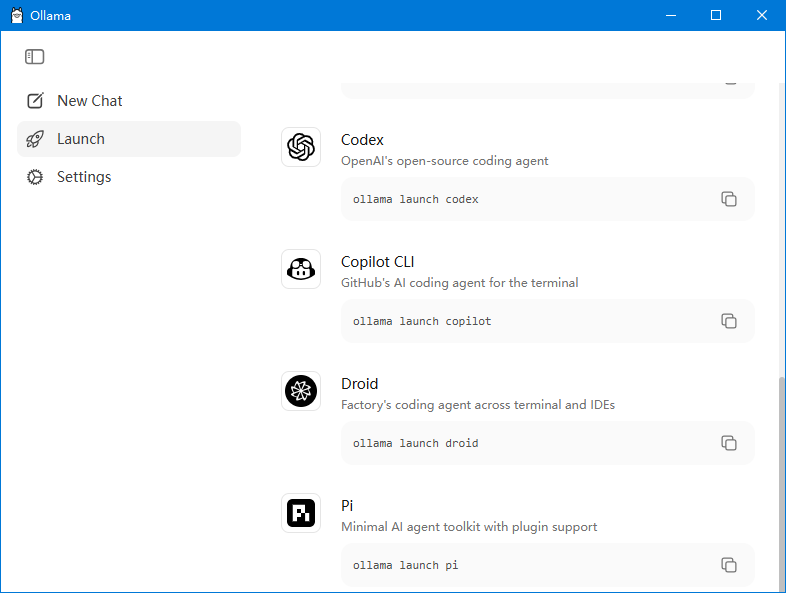Open Settings from the sidebar
Screen dimensions: 786x593
tap(129, 177)
